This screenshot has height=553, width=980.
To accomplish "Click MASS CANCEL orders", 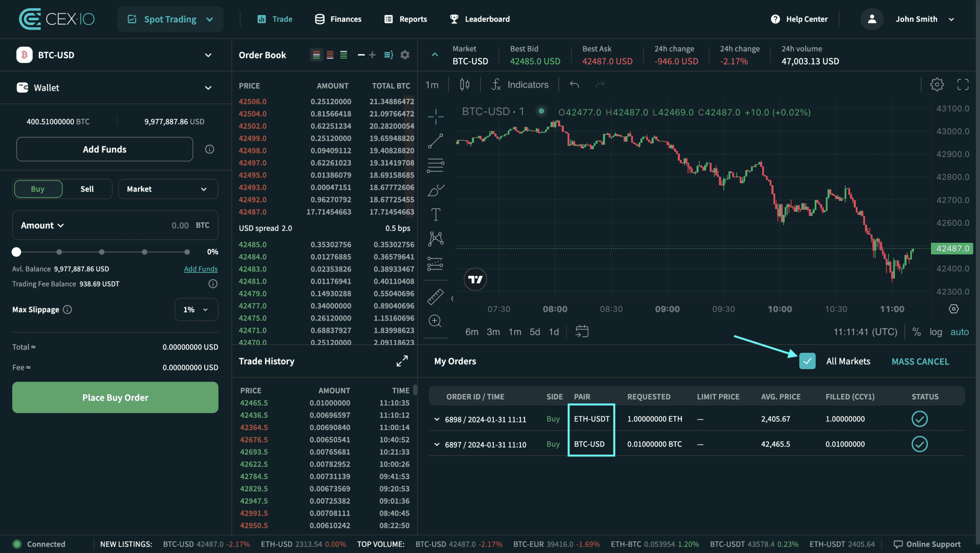I will coord(920,362).
